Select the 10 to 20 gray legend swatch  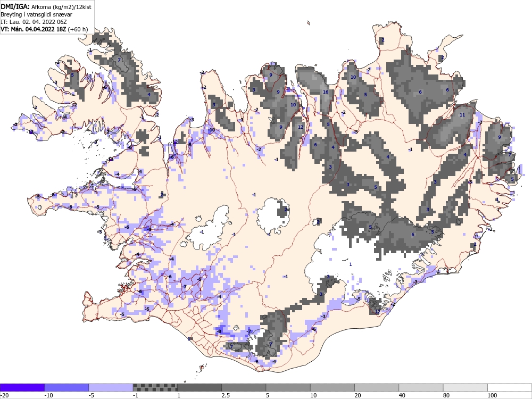tap(332, 388)
